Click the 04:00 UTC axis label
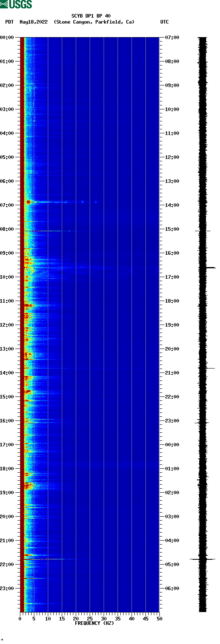 (172, 541)
